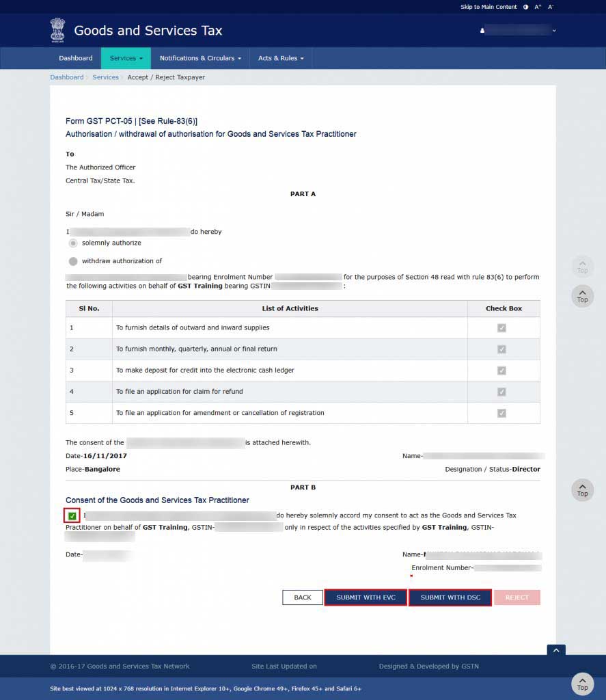Click the user profile icon
The image size is (606, 700).
(x=482, y=30)
